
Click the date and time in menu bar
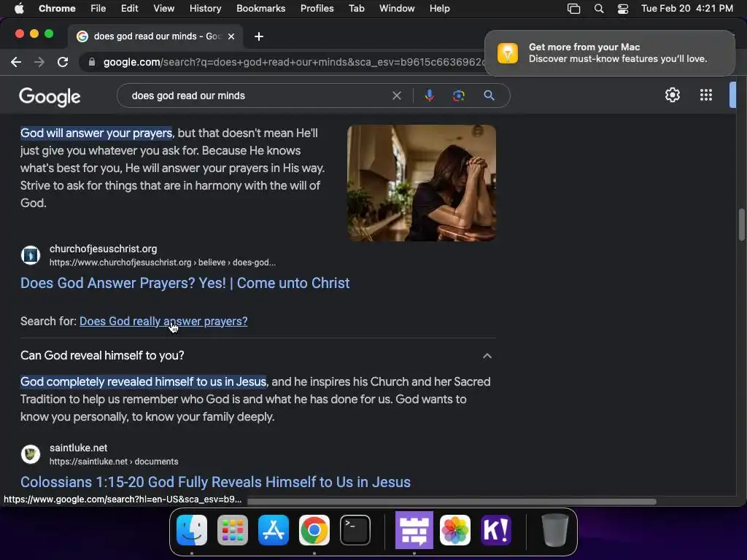coord(686,8)
